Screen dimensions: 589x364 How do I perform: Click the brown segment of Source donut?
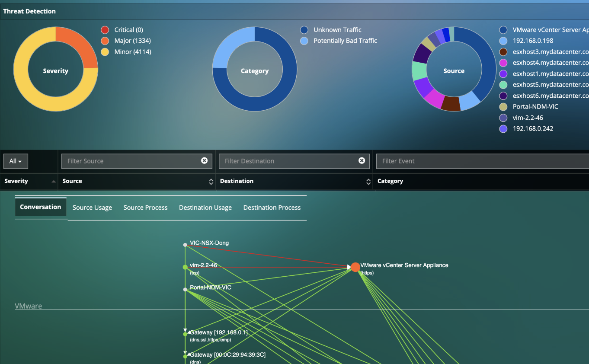[x=451, y=104]
